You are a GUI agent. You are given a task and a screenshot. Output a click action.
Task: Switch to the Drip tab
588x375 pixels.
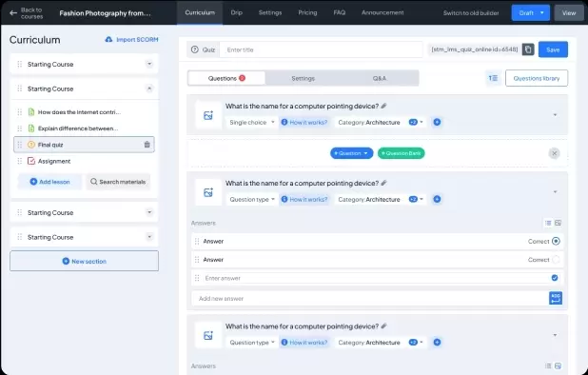click(x=236, y=12)
